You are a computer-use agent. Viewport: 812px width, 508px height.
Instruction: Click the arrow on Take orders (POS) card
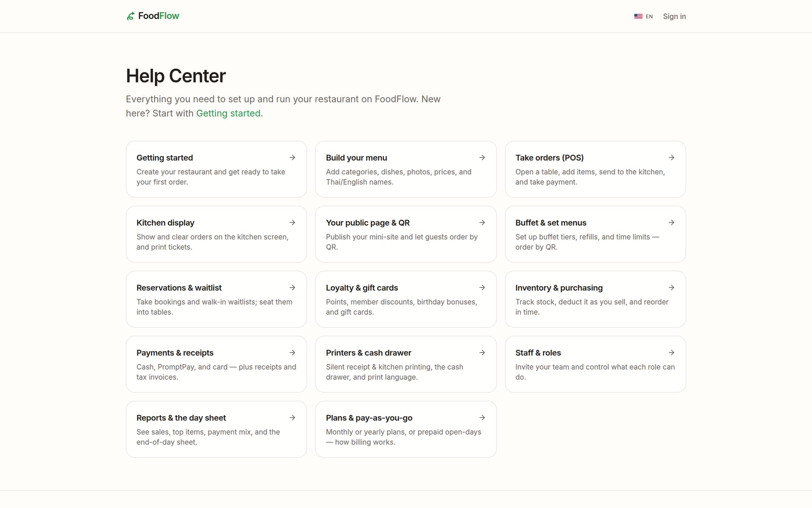pos(672,157)
